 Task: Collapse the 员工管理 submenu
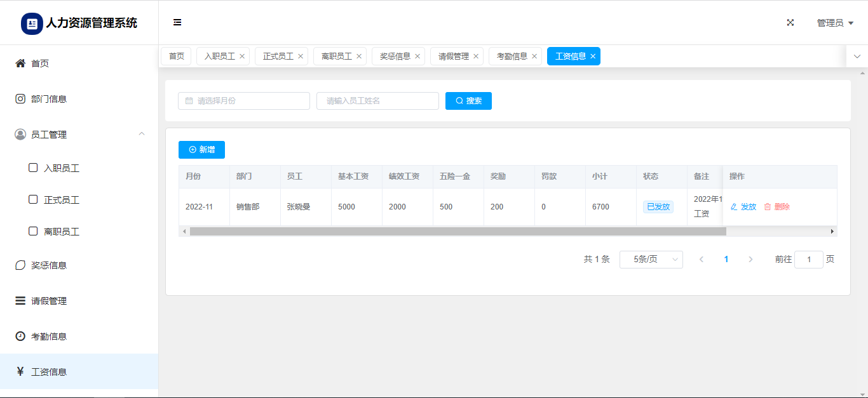(x=142, y=134)
